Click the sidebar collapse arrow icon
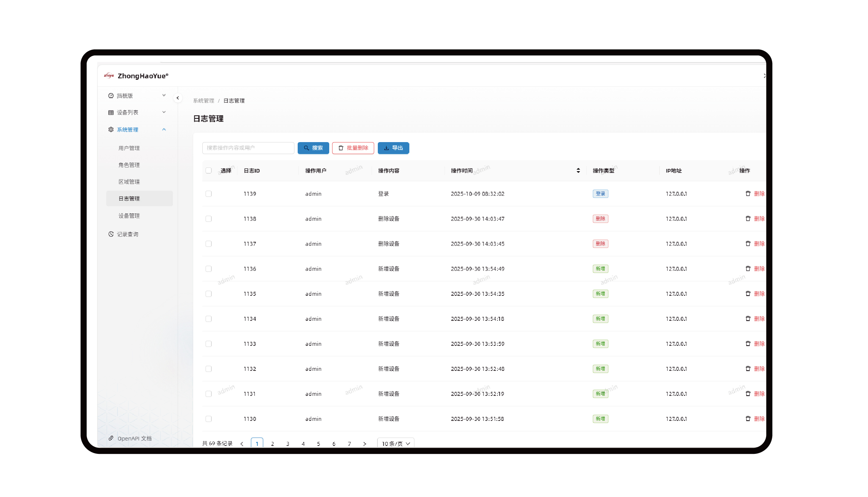Image resolution: width=868 pixels, height=497 pixels. 178,98
